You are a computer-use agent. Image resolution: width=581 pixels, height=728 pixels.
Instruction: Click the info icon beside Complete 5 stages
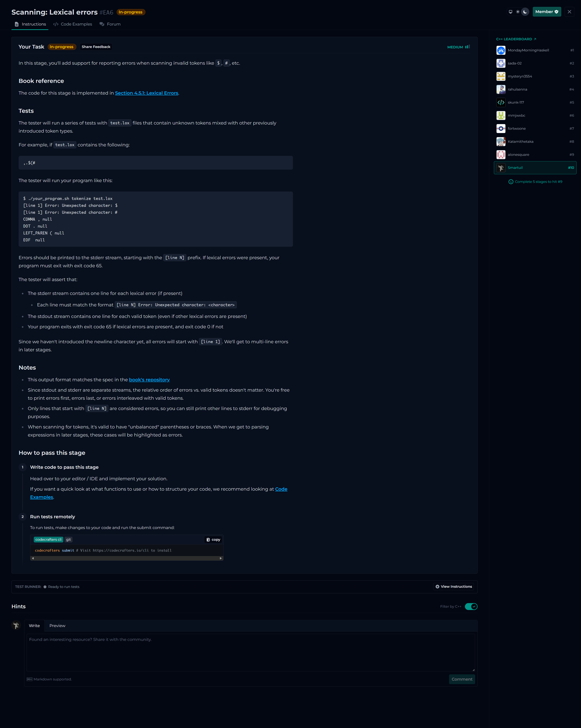(511, 182)
